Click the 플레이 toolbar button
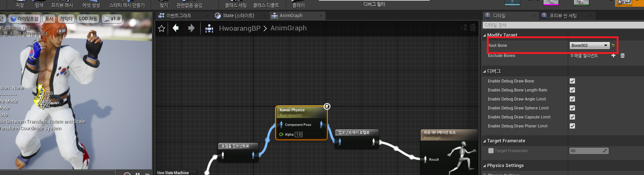The width and height of the screenshot is (644, 175). tap(299, 5)
